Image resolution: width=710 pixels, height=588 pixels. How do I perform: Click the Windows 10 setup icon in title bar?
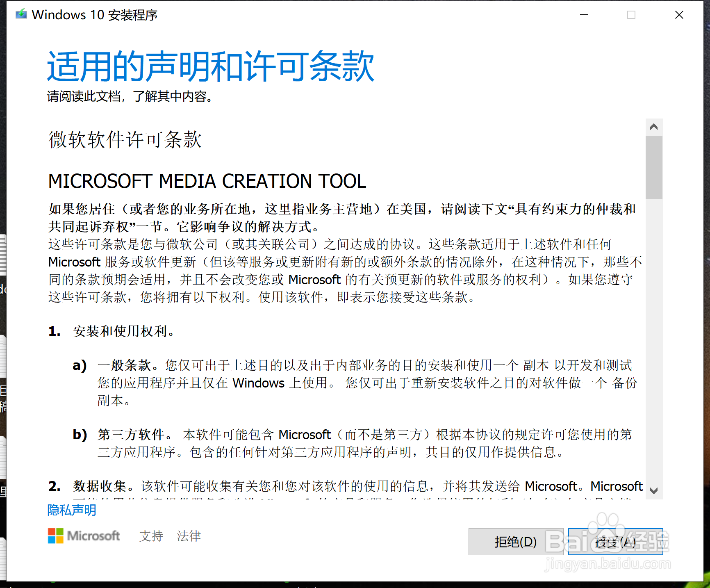click(x=20, y=14)
